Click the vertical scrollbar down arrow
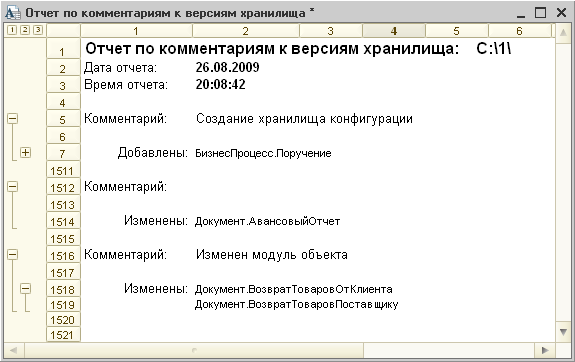 pos(563,333)
